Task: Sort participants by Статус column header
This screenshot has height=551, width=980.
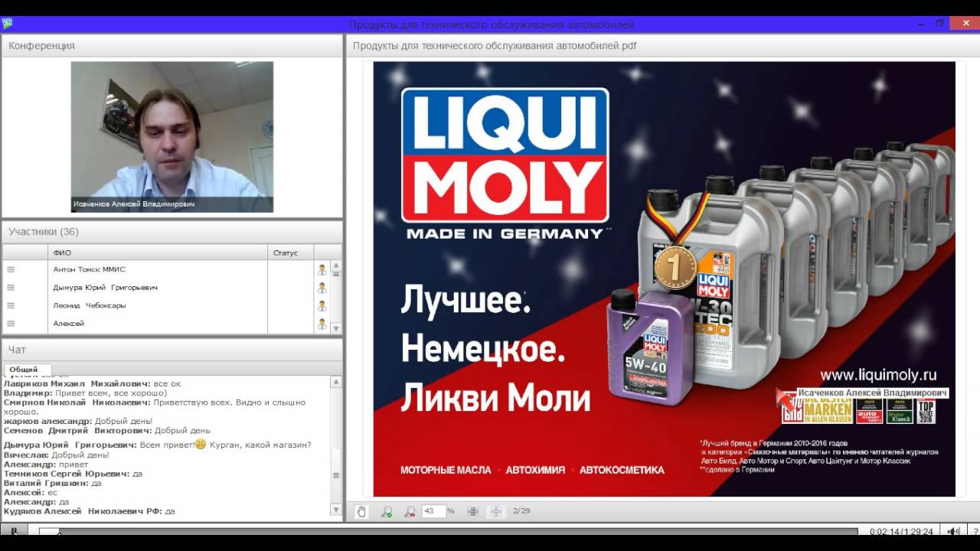Action: point(290,253)
